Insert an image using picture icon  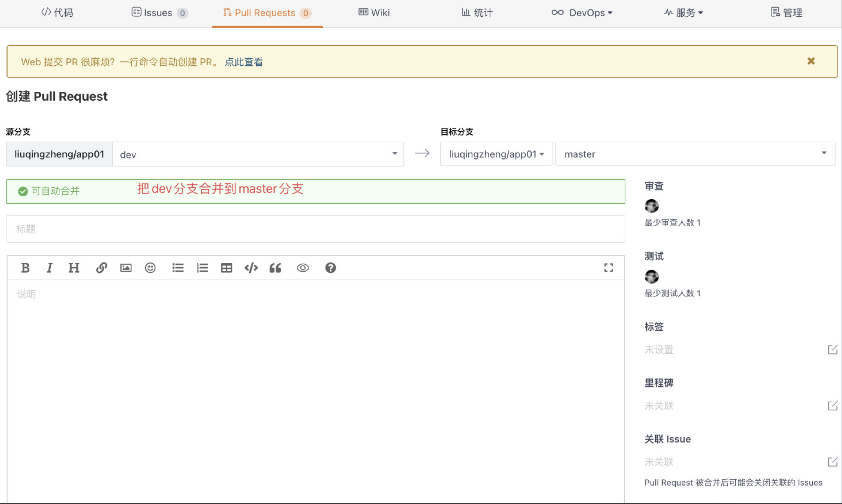(126, 268)
